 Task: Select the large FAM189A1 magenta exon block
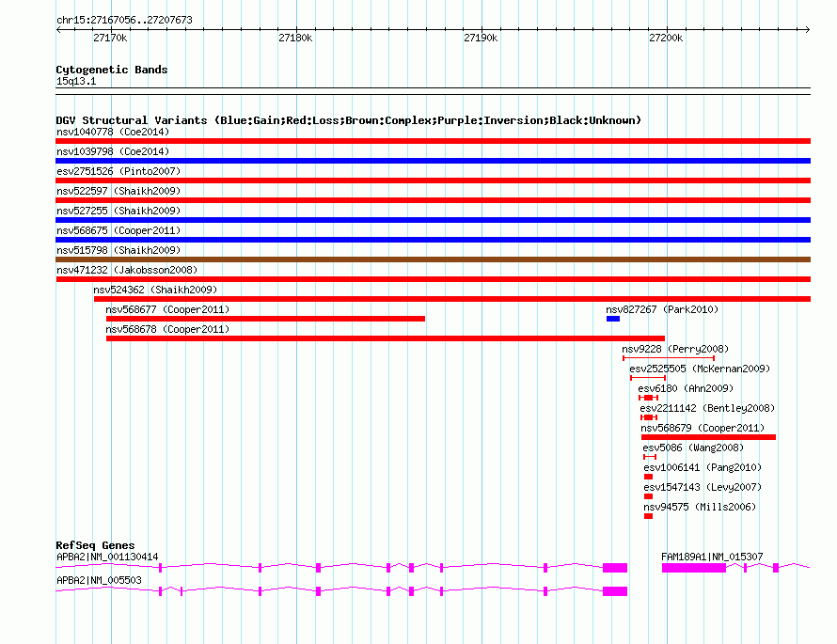(694, 568)
